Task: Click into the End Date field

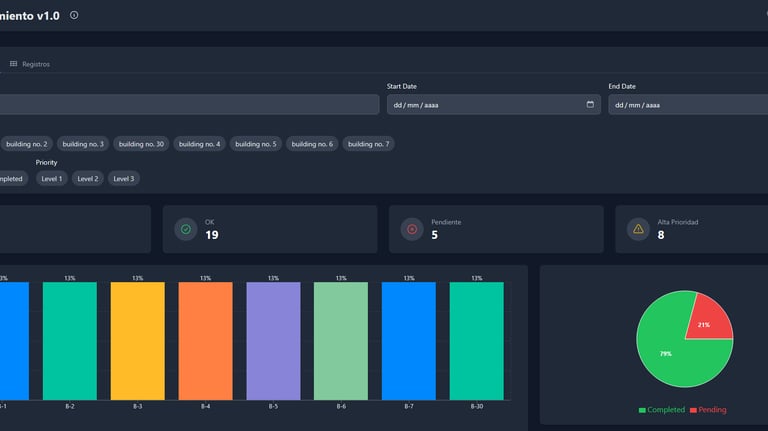Action: 688,105
